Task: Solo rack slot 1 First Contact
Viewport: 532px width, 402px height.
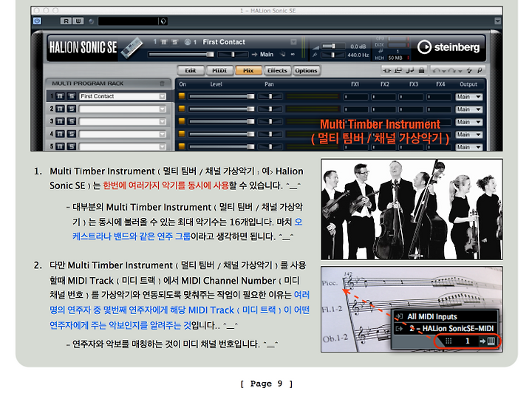Action: 71,96
